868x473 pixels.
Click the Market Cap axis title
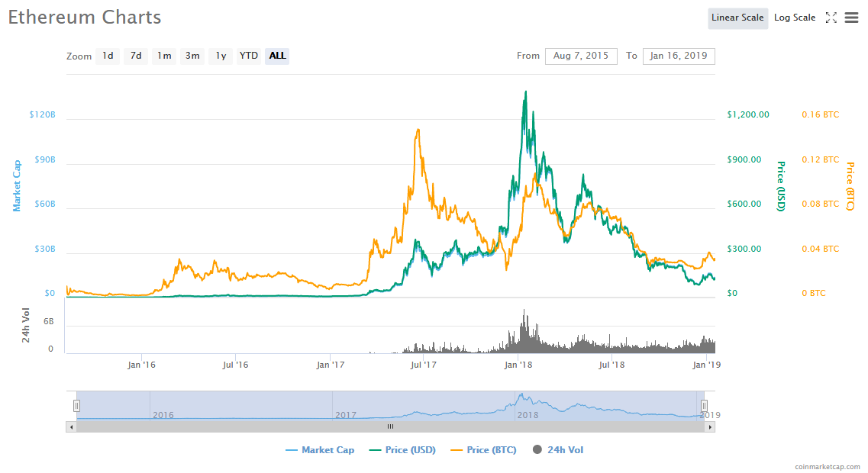(17, 186)
